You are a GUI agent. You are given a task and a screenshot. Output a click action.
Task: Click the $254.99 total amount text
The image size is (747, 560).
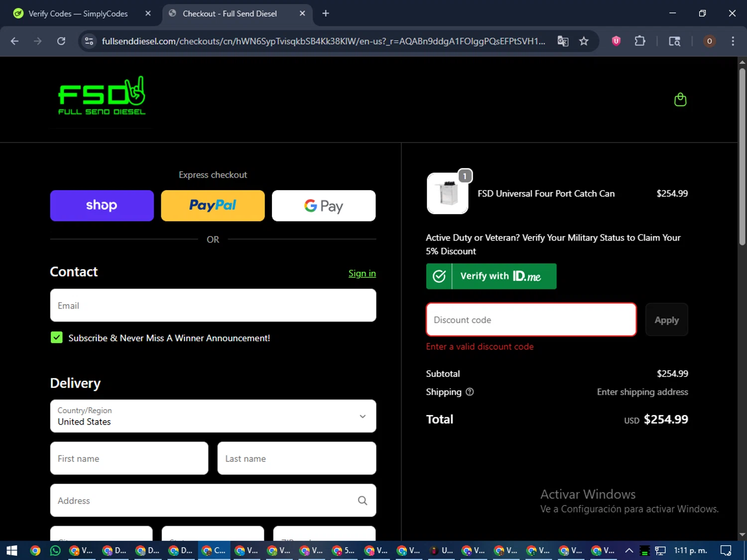pyautogui.click(x=666, y=419)
